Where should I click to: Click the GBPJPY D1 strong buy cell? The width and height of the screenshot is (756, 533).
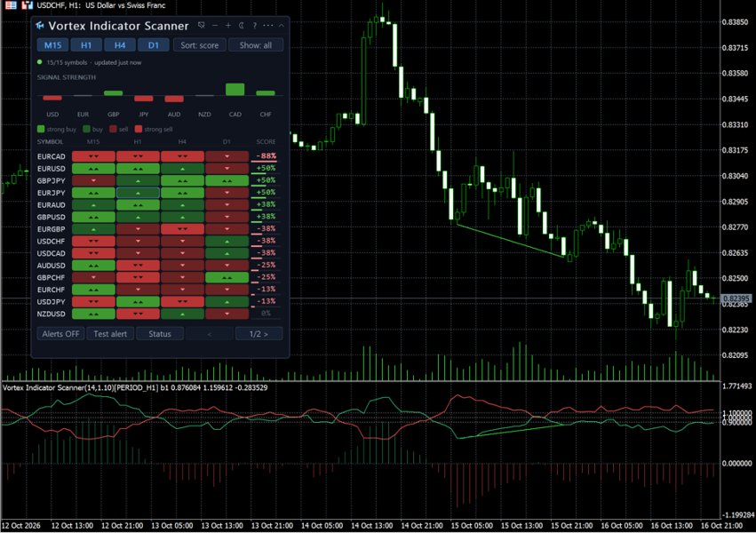pyautogui.click(x=227, y=180)
